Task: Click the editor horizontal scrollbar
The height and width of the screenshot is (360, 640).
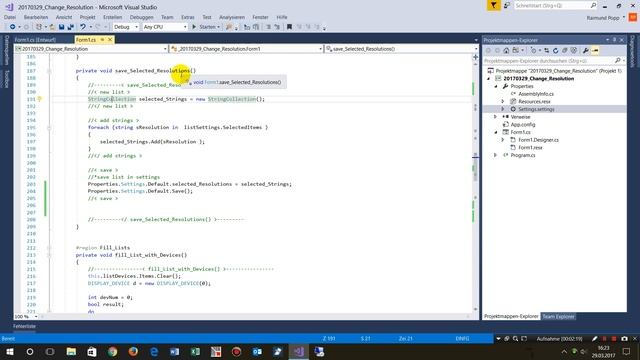Action: click(255, 316)
